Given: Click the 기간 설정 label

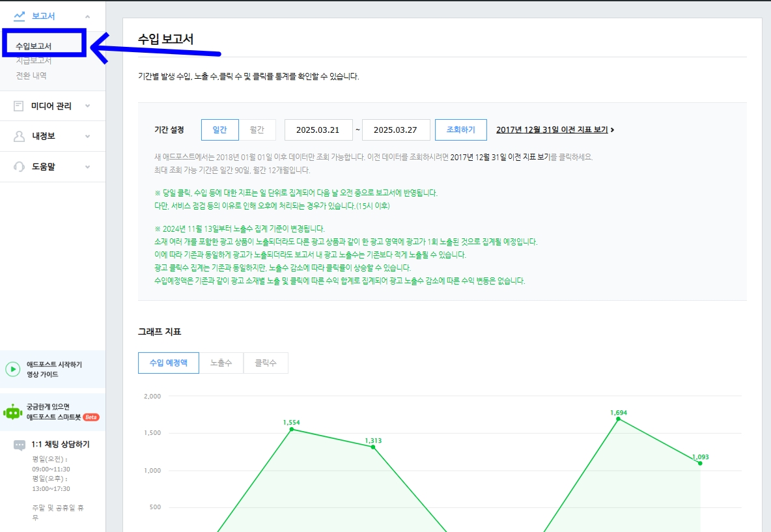Looking at the screenshot, I should click(169, 130).
